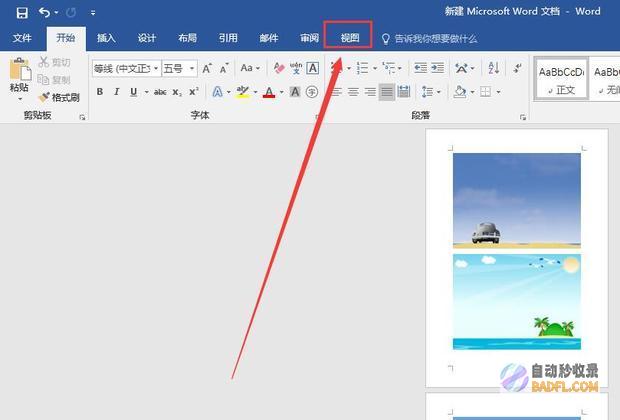The width and height of the screenshot is (620, 420).
Task: Toggle bold formatting
Action: [100, 92]
